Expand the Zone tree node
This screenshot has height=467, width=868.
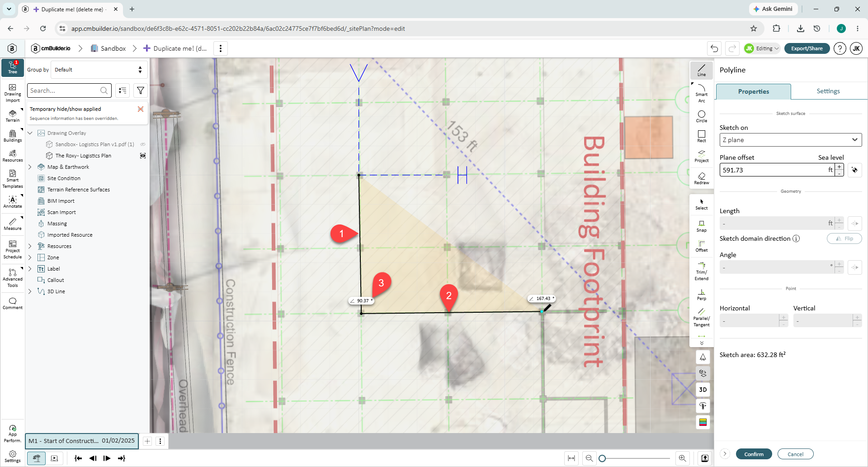[30, 257]
